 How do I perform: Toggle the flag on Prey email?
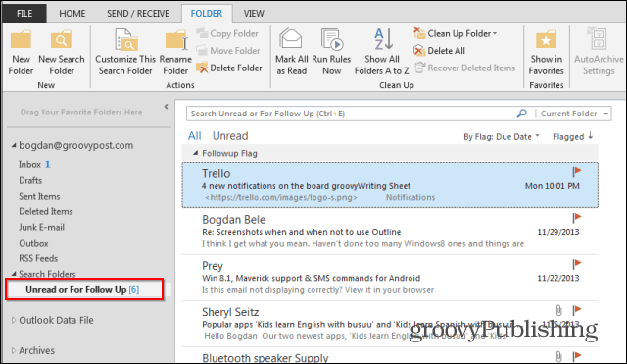pos(577,264)
